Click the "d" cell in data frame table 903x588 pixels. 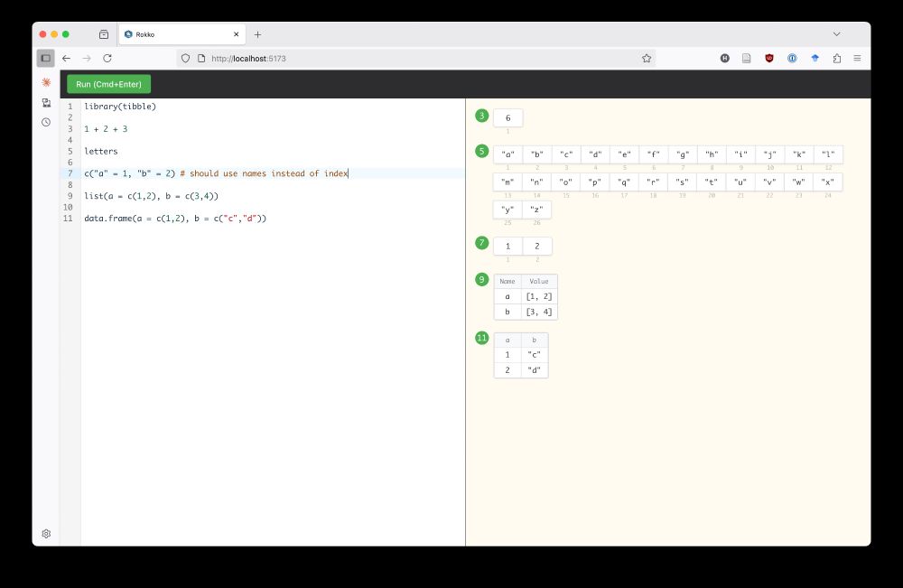pyautogui.click(x=534, y=370)
